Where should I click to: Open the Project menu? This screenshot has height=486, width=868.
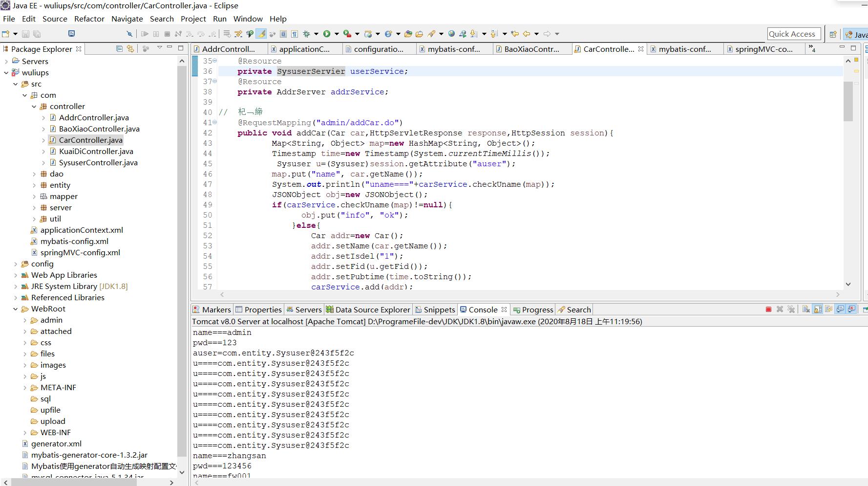tap(193, 19)
